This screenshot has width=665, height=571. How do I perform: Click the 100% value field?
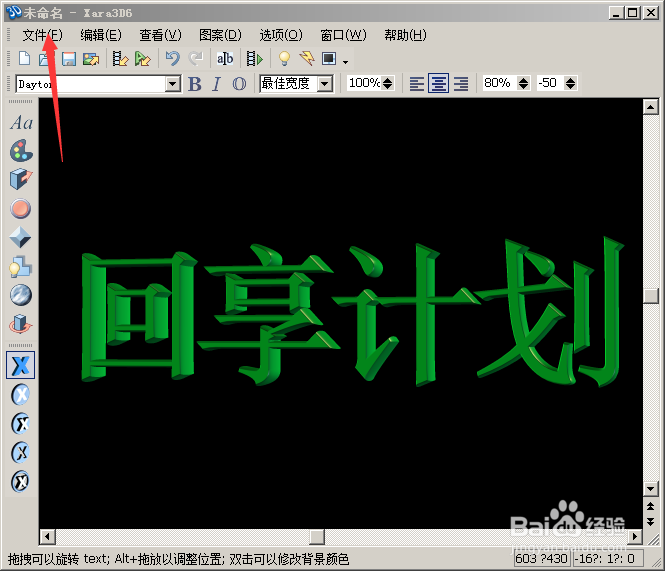[364, 83]
